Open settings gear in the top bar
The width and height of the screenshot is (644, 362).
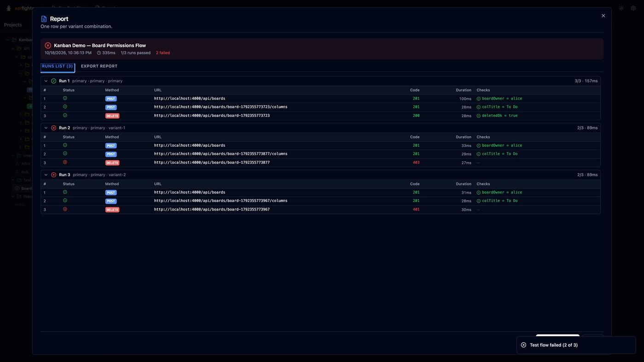coord(633,8)
